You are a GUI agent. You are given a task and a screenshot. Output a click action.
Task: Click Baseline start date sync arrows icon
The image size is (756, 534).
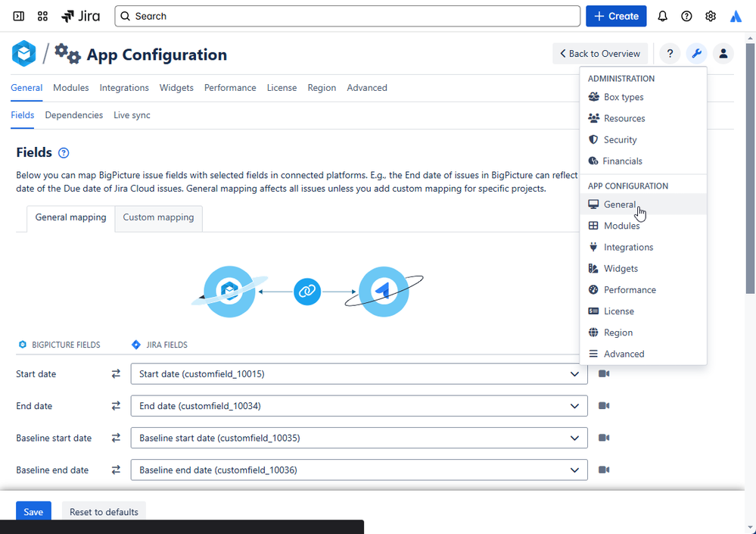click(x=116, y=438)
